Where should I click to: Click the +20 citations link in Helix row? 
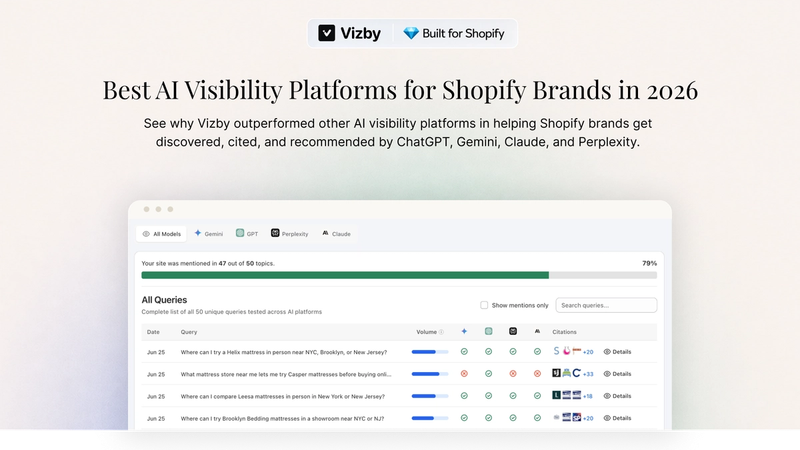[x=588, y=352]
